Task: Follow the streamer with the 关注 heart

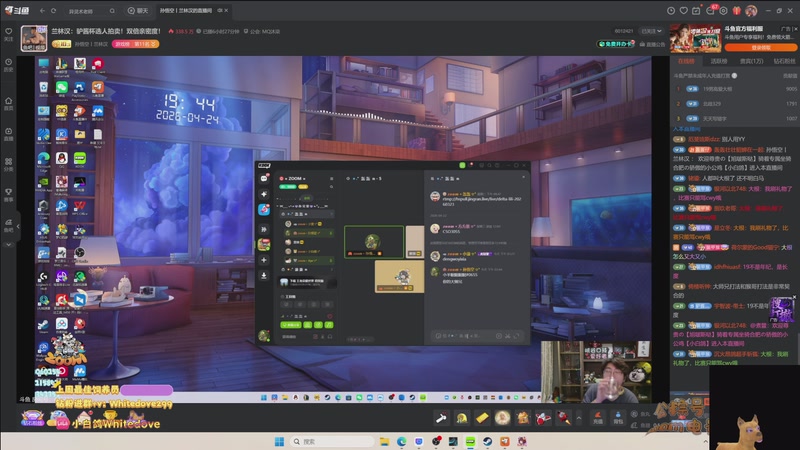Action: [9, 34]
